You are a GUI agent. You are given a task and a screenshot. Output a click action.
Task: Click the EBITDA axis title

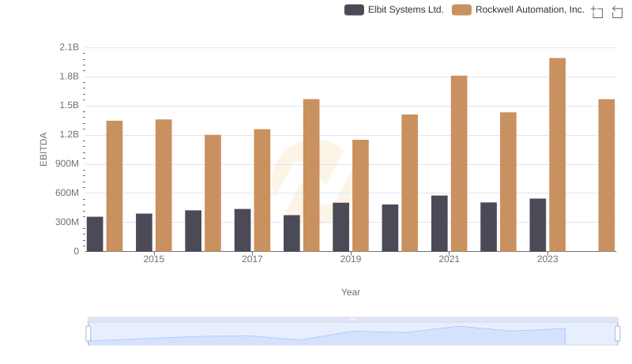[x=43, y=149]
